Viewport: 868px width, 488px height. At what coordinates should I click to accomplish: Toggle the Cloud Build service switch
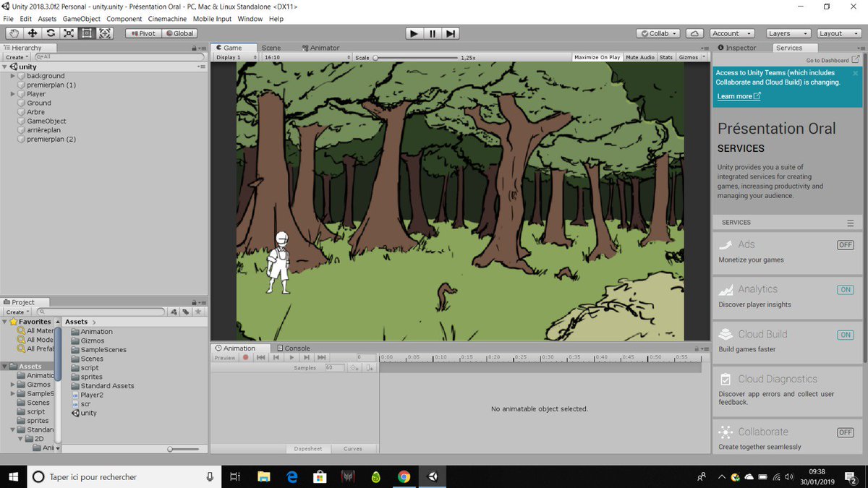click(845, 335)
